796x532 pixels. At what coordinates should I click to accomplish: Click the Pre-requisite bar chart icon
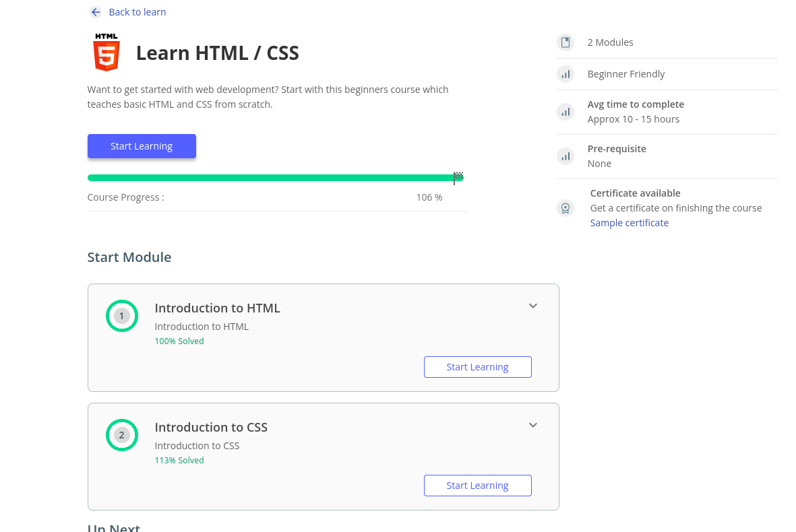click(x=565, y=156)
